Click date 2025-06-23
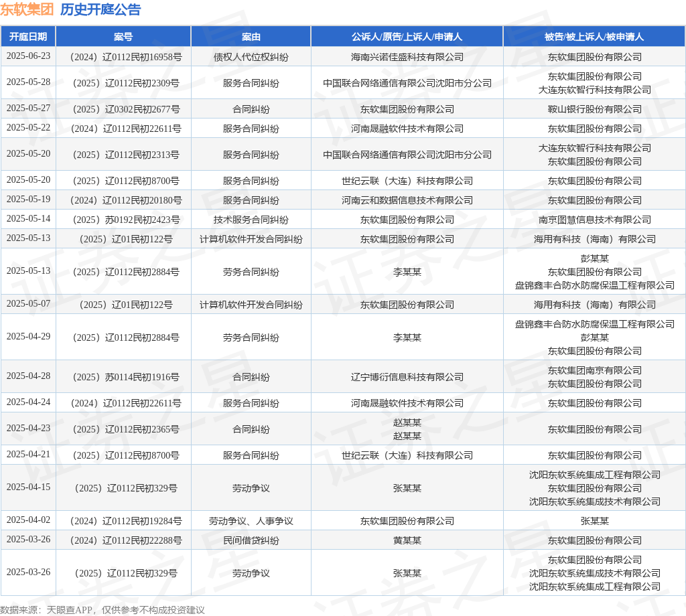 (28, 56)
